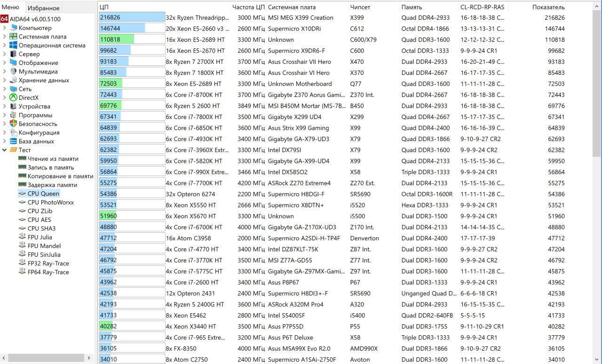The height and width of the screenshot is (364, 602).
Task: Click the FP32 Ray-Trace benchmark icon
Action: pos(22,263)
